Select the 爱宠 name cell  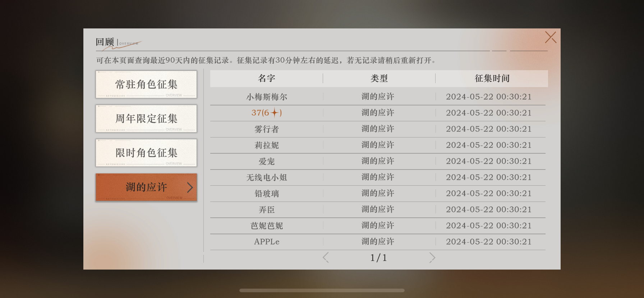(x=267, y=161)
